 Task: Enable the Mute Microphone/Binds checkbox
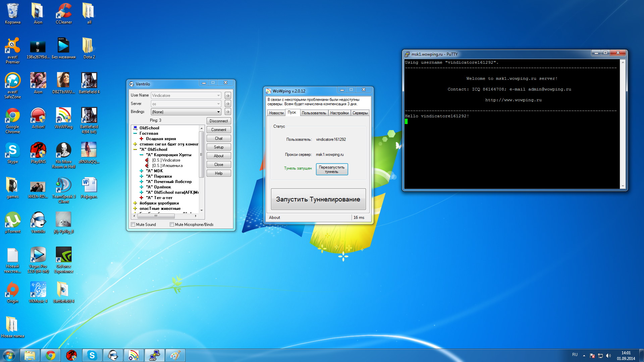coord(172,225)
